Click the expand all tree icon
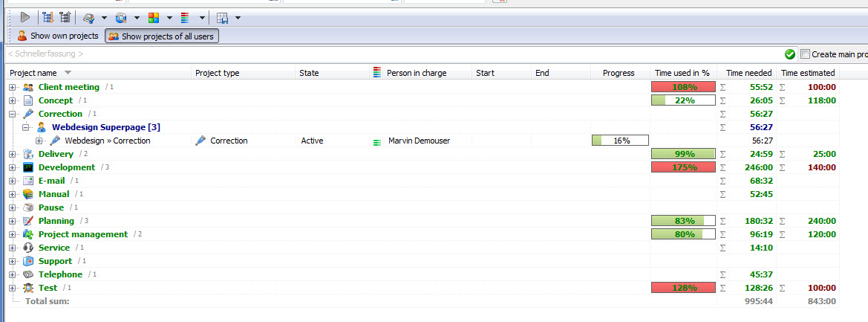This screenshot has width=868, height=322. tap(48, 16)
